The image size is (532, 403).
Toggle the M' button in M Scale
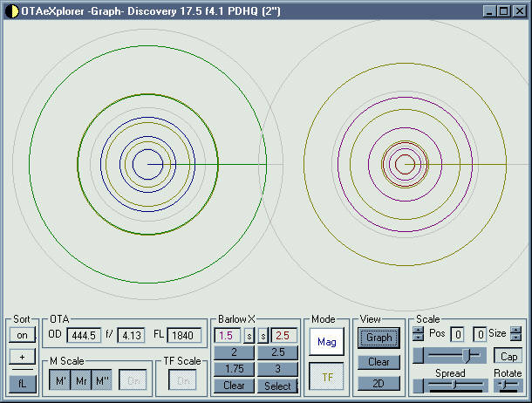(59, 380)
